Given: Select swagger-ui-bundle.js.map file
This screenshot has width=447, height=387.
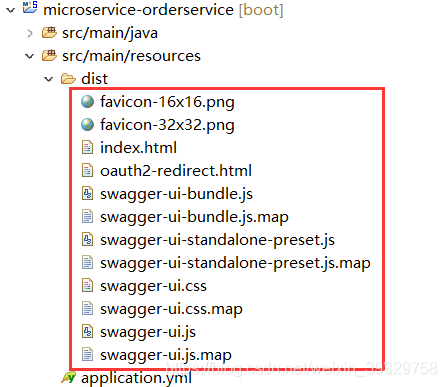Looking at the screenshot, I should (194, 217).
